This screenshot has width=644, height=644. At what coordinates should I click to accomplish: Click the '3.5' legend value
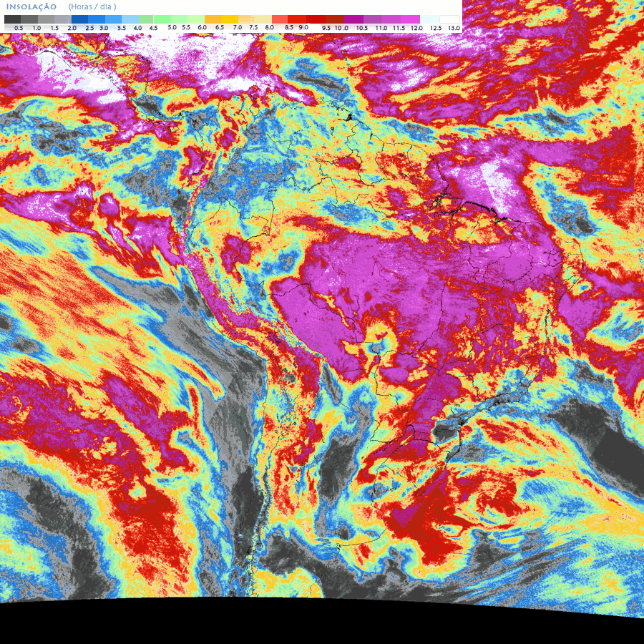122,28
